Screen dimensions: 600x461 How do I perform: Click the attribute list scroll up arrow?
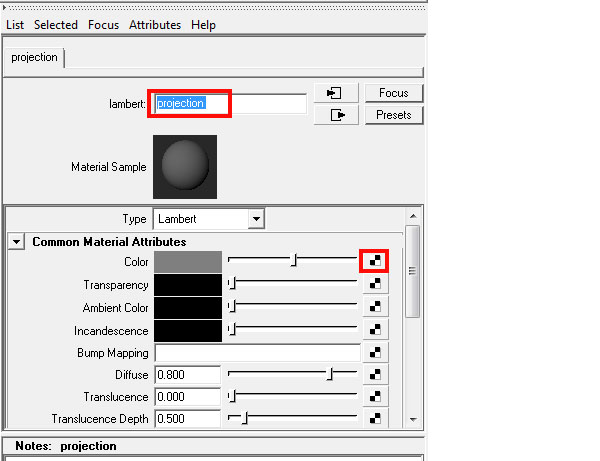tap(413, 216)
